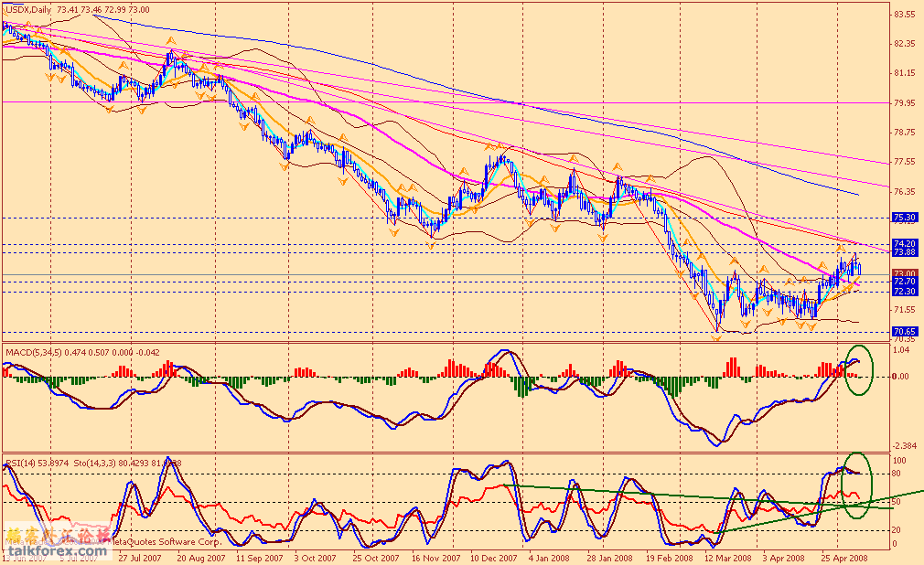
Task: Click the 1.04 MACD scale value
Action: 901,349
